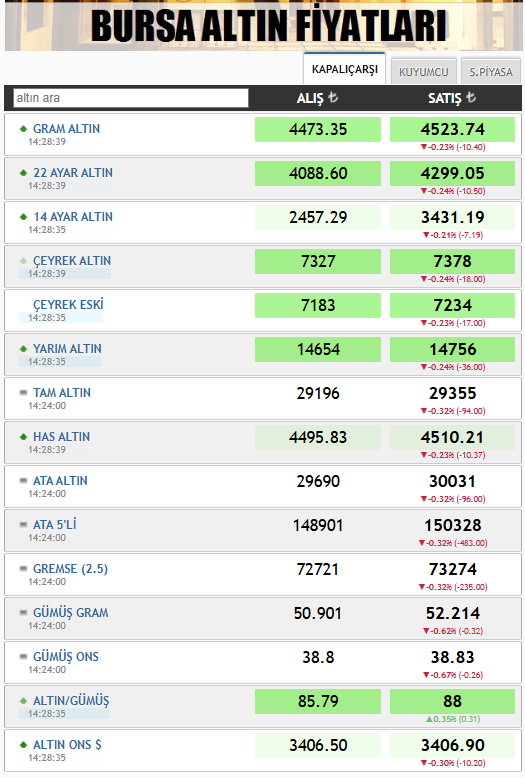Open the S.PİYASA tab
525x778 pixels.
point(491,72)
